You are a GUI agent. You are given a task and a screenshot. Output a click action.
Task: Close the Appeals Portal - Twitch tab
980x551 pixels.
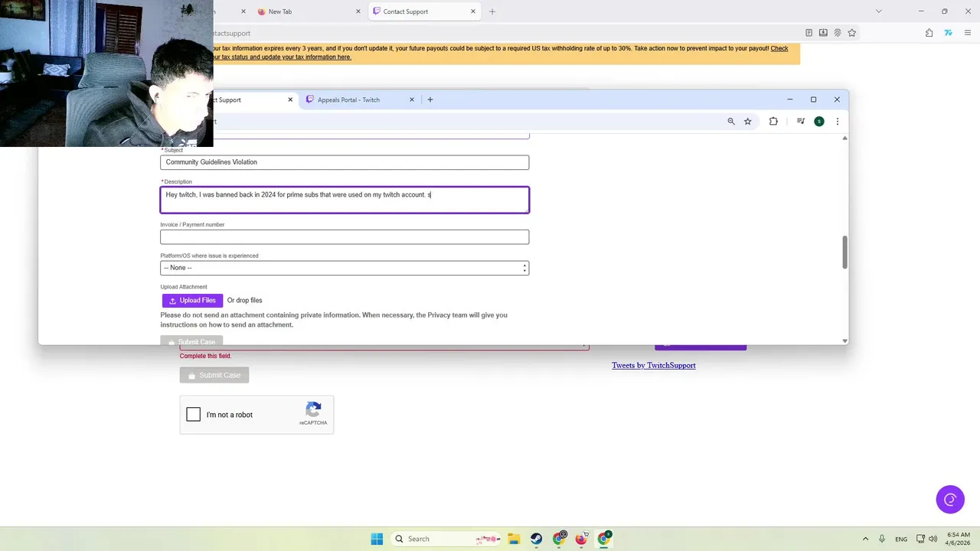click(x=412, y=99)
